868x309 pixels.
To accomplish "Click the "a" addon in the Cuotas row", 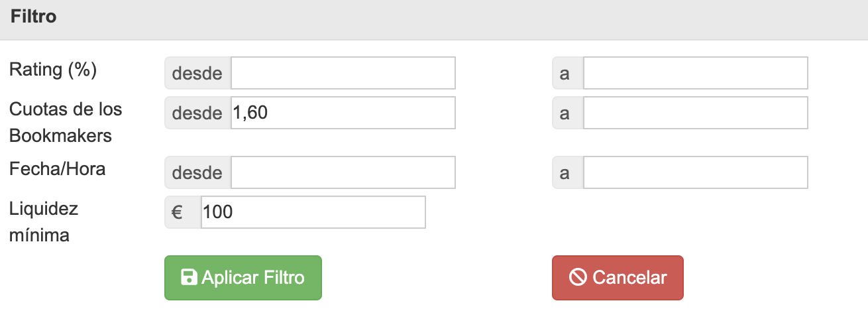I will [565, 113].
